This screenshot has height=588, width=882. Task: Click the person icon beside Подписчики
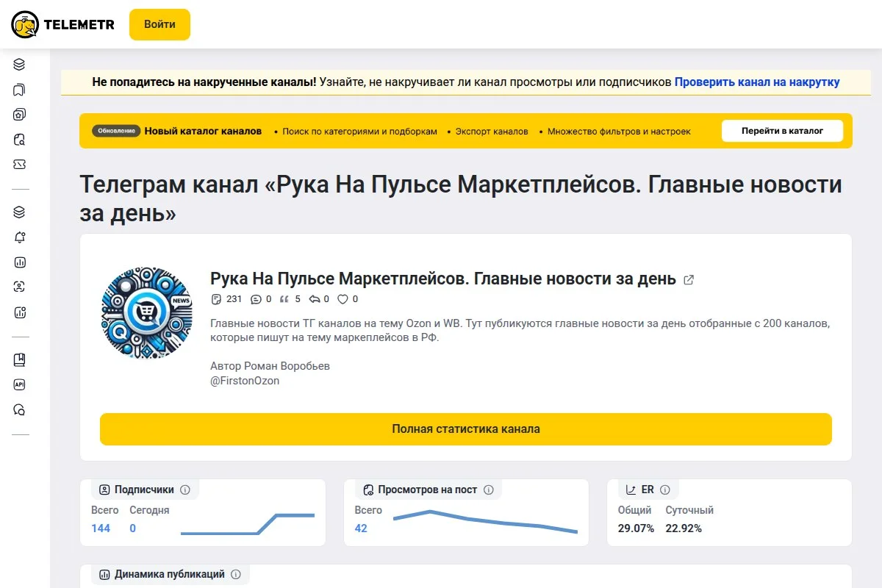tap(104, 490)
